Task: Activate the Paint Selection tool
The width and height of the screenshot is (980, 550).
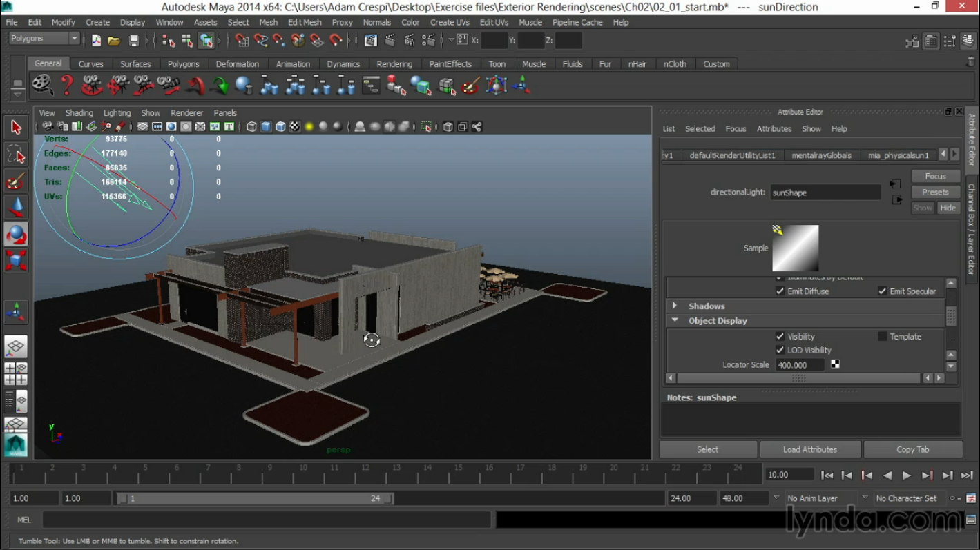Action: 15,181
